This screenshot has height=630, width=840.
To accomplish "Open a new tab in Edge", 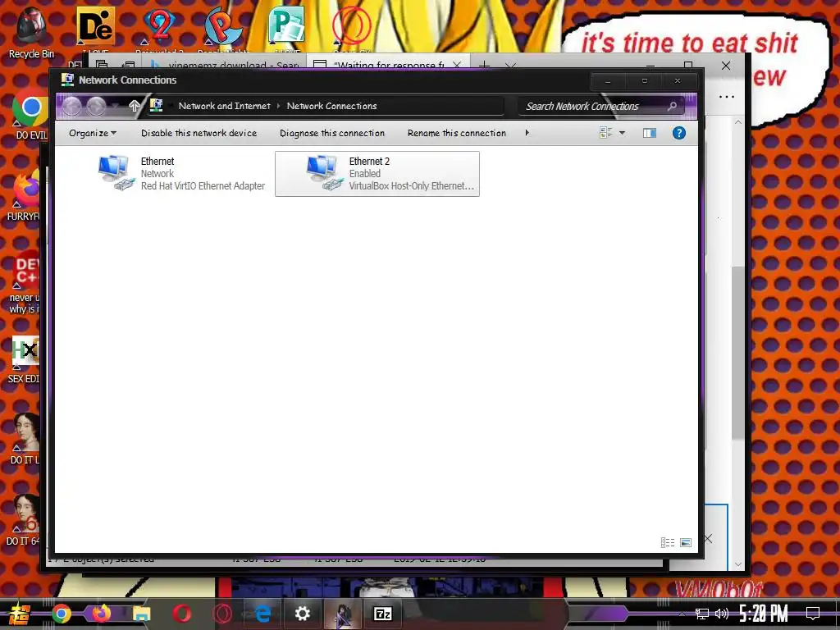I will click(484, 65).
